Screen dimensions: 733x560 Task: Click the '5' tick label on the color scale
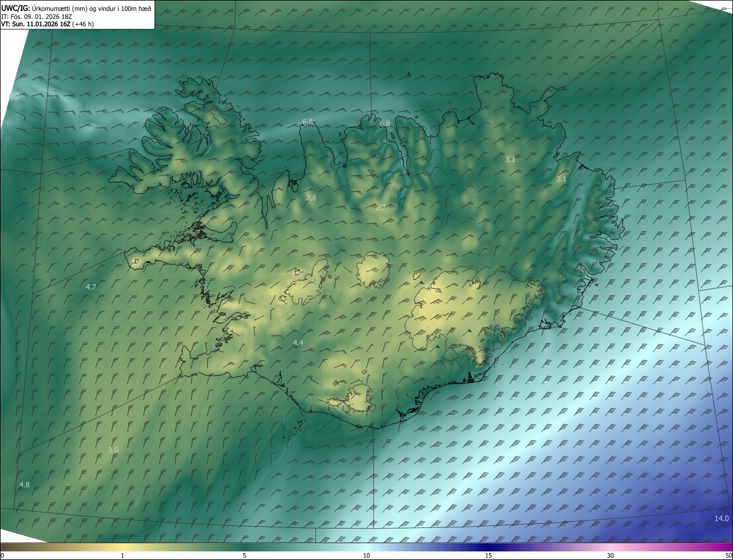point(245,556)
